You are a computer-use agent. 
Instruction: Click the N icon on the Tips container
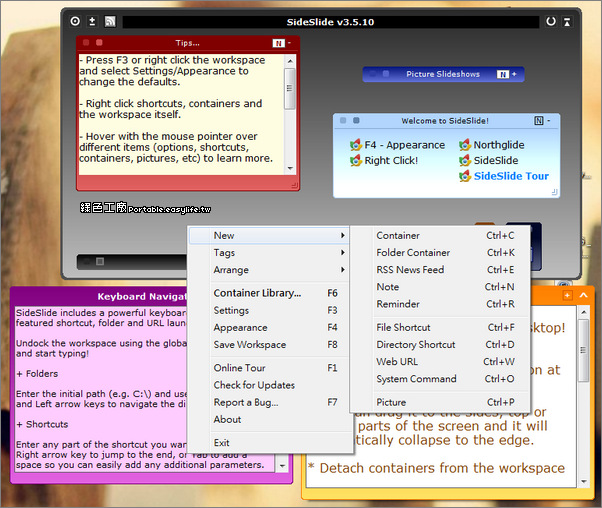pyautogui.click(x=278, y=43)
